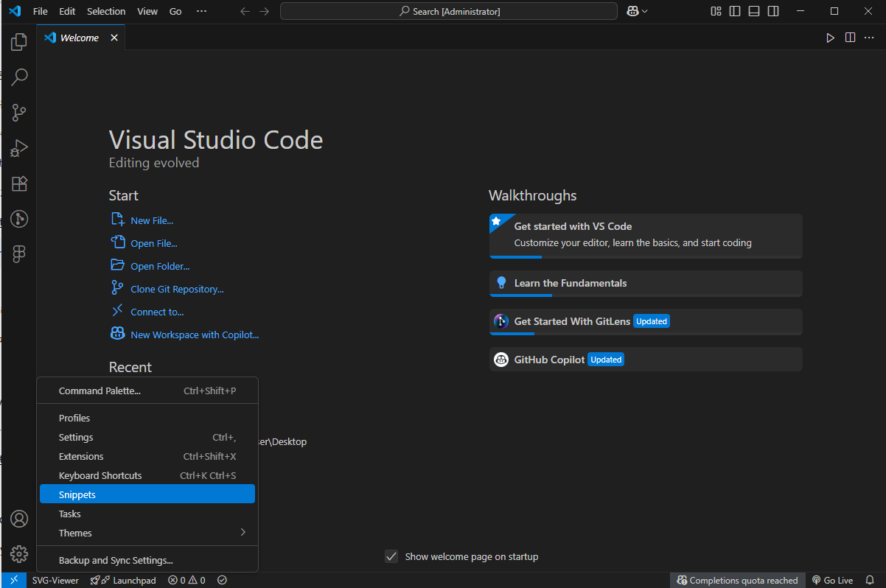Click the VS Code logo in title bar
The image size is (886, 588).
click(15, 11)
